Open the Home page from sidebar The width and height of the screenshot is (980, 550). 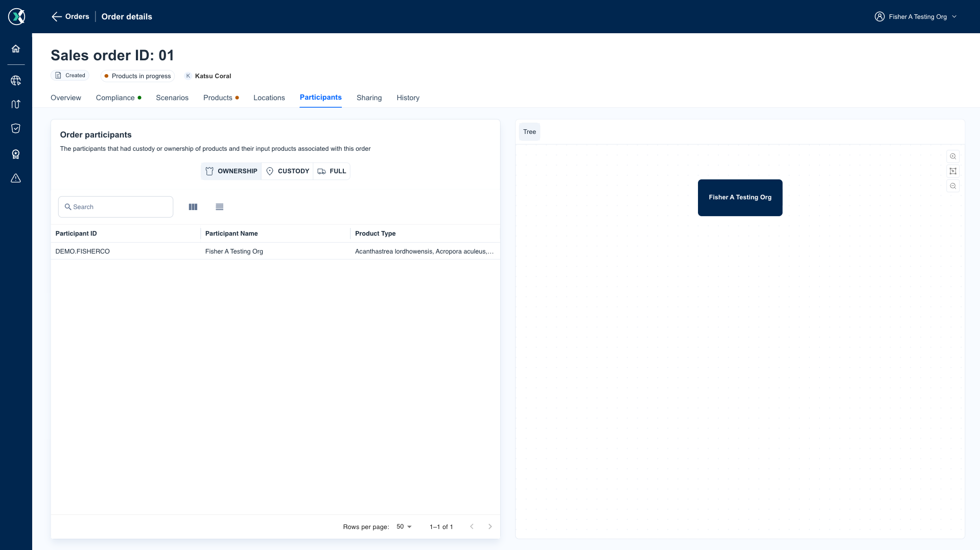[x=16, y=49]
